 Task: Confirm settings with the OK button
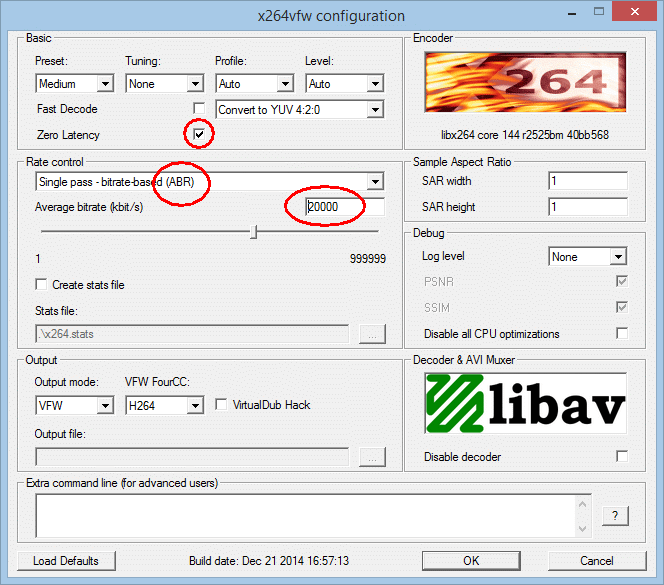pyautogui.click(x=471, y=560)
